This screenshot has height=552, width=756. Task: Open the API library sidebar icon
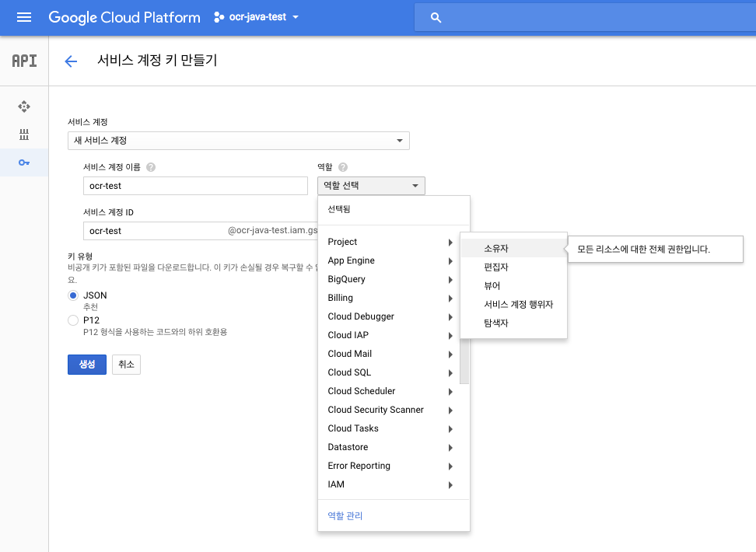(x=24, y=135)
